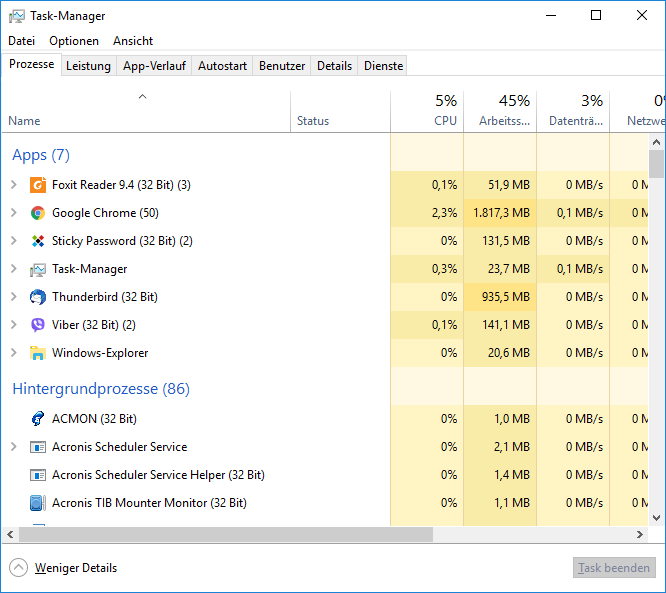Expand the Google Chrome (50) process group
The image size is (666, 593).
[x=14, y=213]
